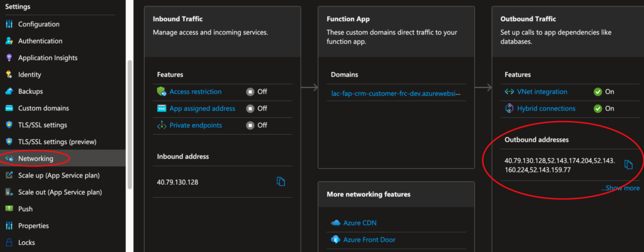The width and height of the screenshot is (644, 252).
Task: Click the VNet integration icon
Action: pyautogui.click(x=509, y=91)
